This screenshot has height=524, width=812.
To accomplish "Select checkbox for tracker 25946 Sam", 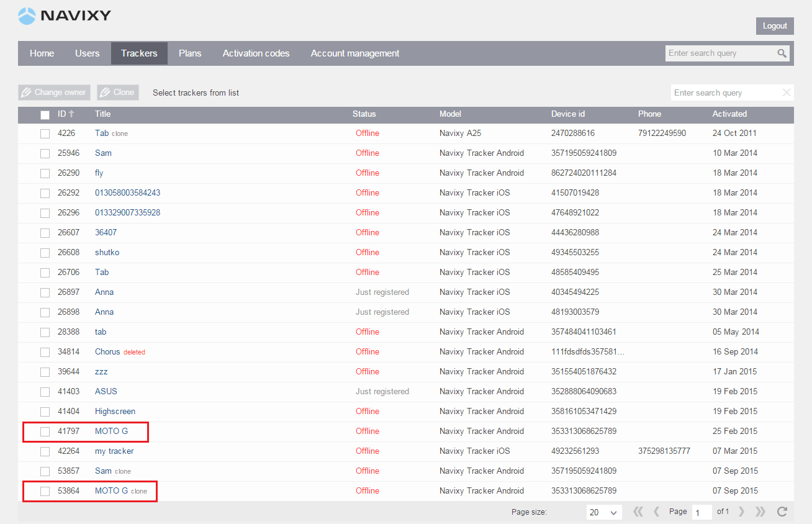I will point(45,153).
